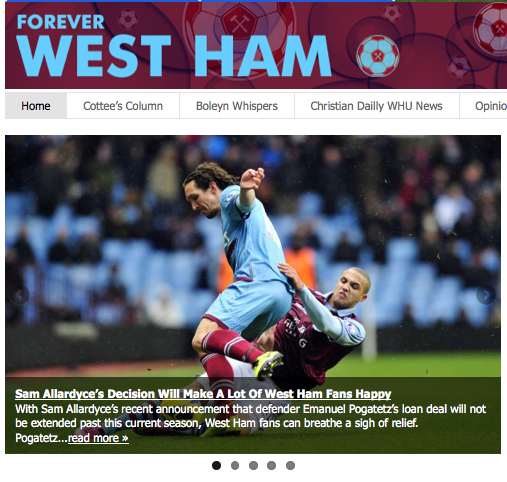Open the partially visible Opinion tab
The width and height of the screenshot is (507, 482).
coord(483,106)
